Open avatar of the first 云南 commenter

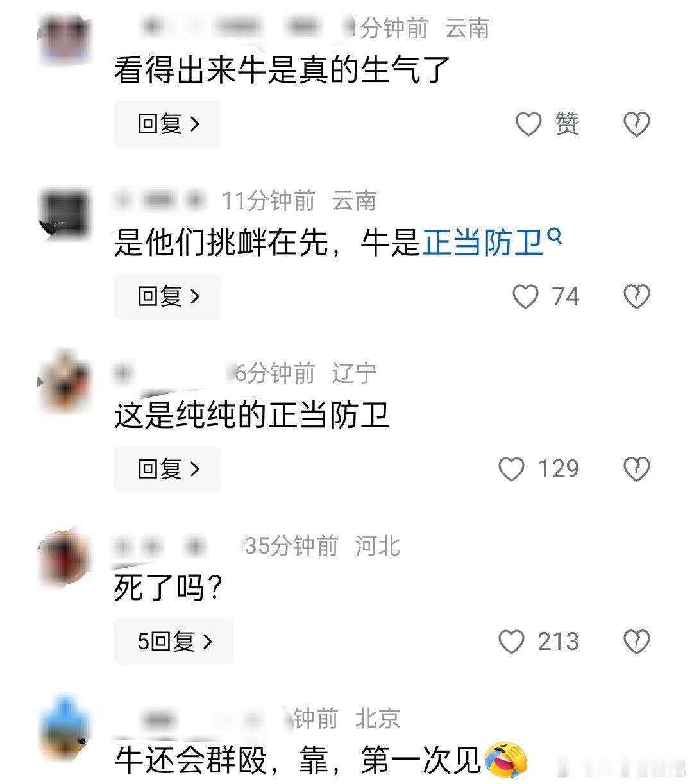(65, 40)
